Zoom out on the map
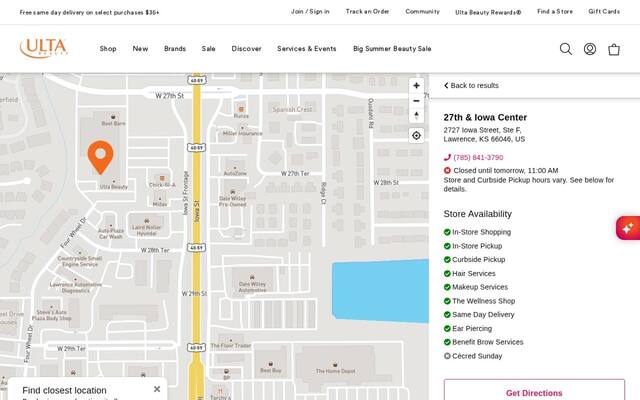Viewport: 640px width, 400px height. point(416,101)
